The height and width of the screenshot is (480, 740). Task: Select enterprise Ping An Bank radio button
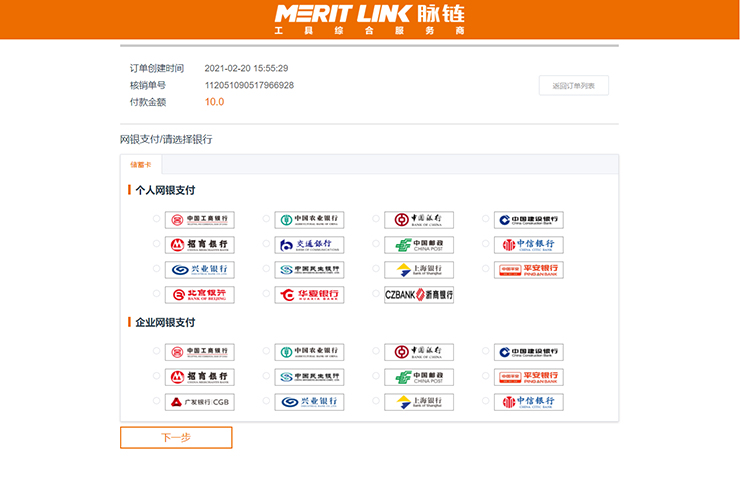click(x=486, y=376)
